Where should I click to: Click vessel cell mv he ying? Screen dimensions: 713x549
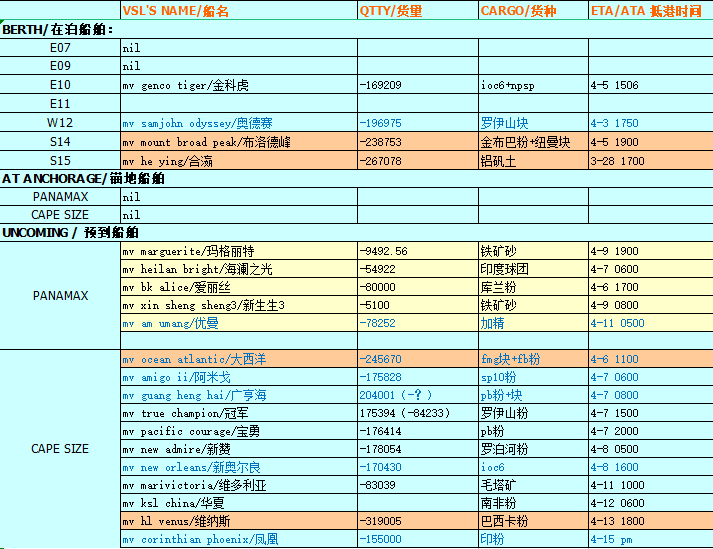click(x=239, y=161)
